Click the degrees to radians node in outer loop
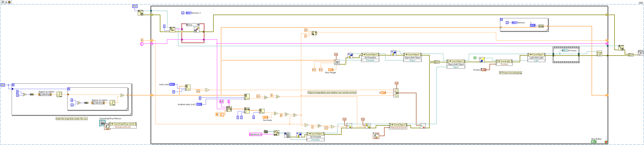The width and height of the screenshot is (644, 145). (x=45, y=95)
